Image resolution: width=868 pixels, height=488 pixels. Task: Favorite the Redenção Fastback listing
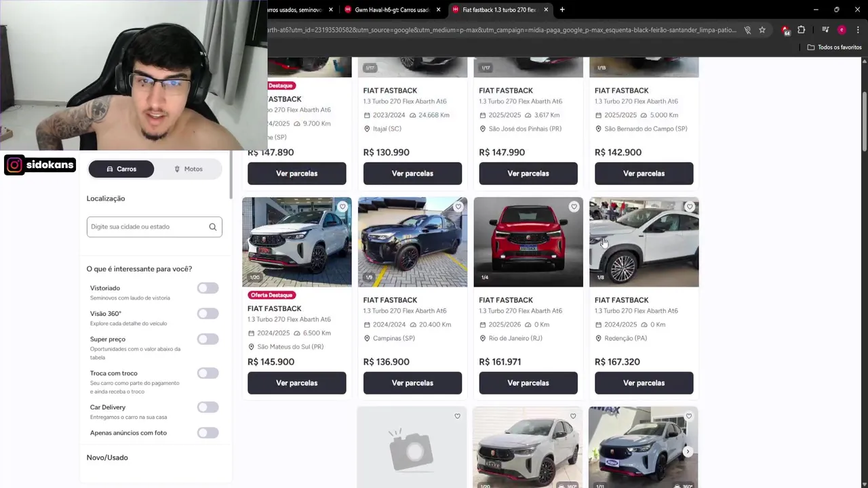(690, 207)
